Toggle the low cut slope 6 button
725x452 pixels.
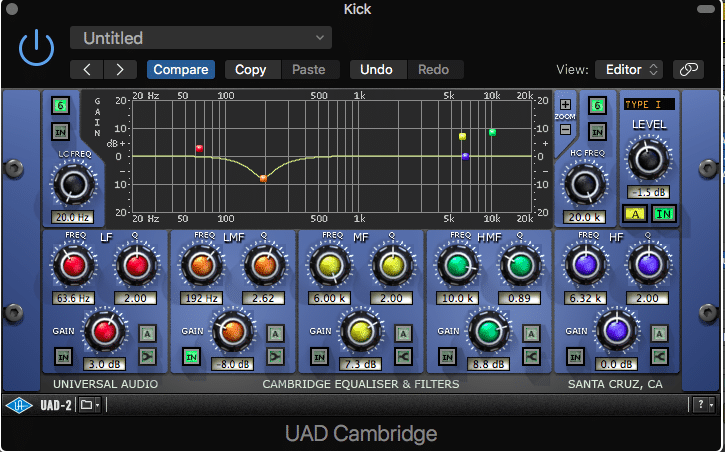[61, 105]
